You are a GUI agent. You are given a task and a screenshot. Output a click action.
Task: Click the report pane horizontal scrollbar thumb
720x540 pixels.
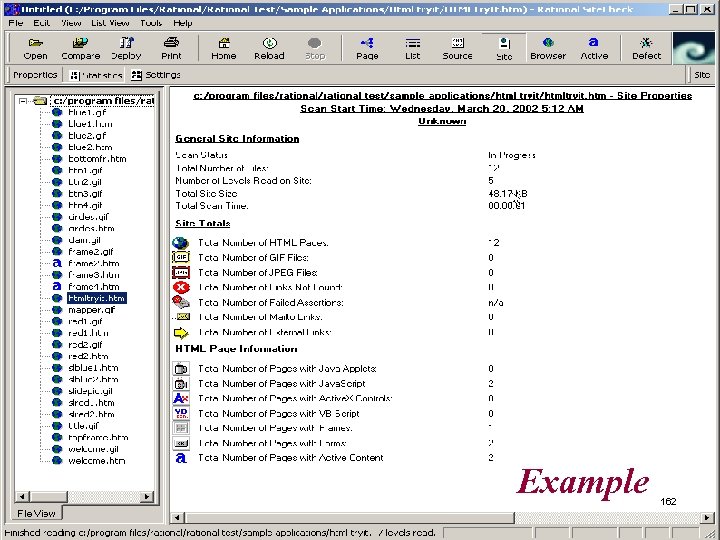point(349,518)
